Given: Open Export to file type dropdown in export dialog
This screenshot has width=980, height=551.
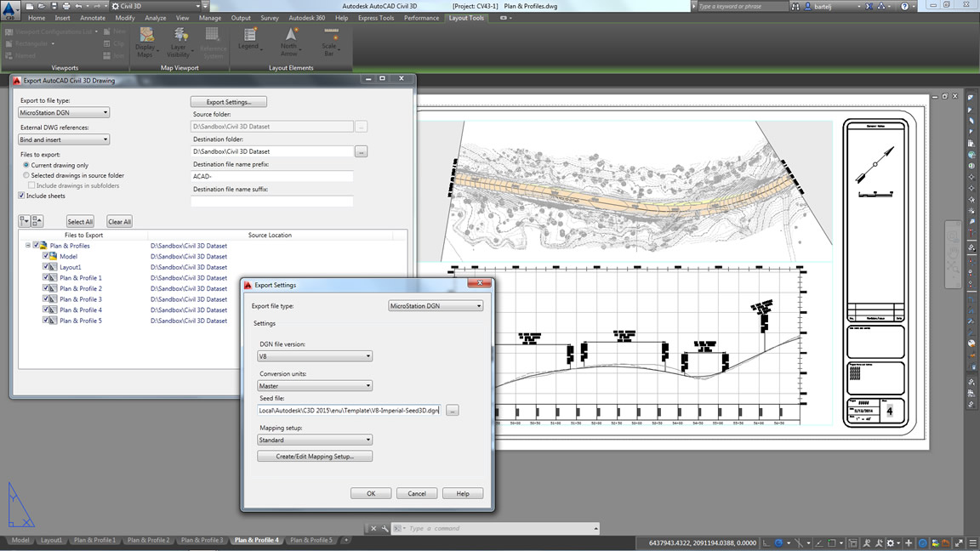Looking at the screenshot, I should 64,112.
